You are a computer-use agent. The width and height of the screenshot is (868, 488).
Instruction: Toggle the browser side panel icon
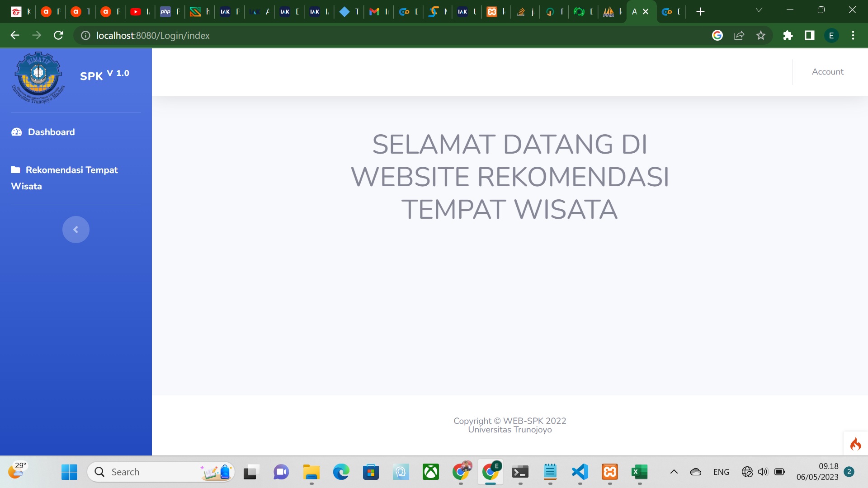pyautogui.click(x=810, y=35)
